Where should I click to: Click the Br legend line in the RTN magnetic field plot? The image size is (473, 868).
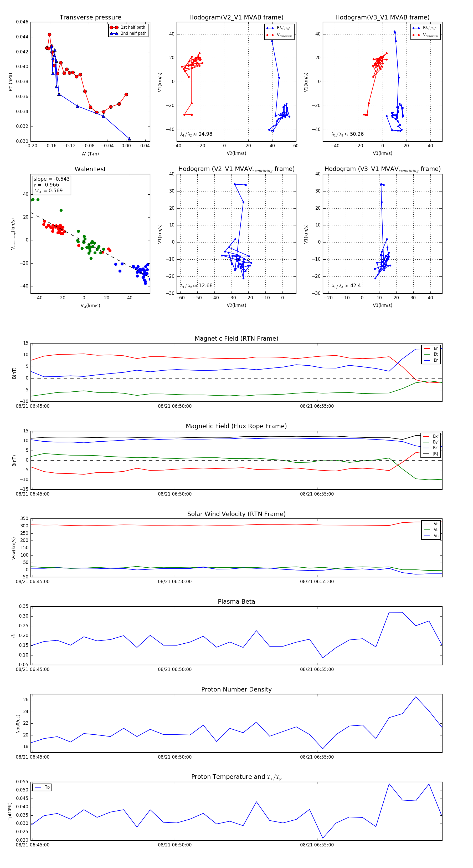[x=427, y=349]
